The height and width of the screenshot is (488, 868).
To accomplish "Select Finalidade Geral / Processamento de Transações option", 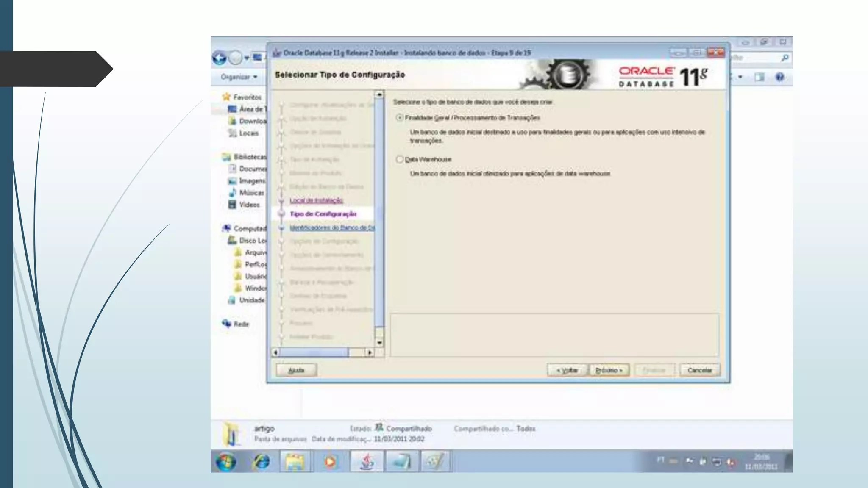I will pyautogui.click(x=399, y=118).
